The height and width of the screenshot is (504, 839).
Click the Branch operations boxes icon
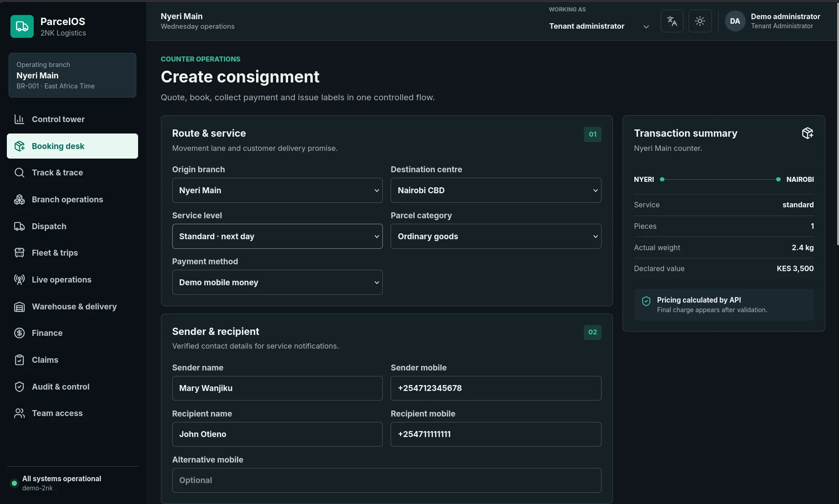click(19, 200)
